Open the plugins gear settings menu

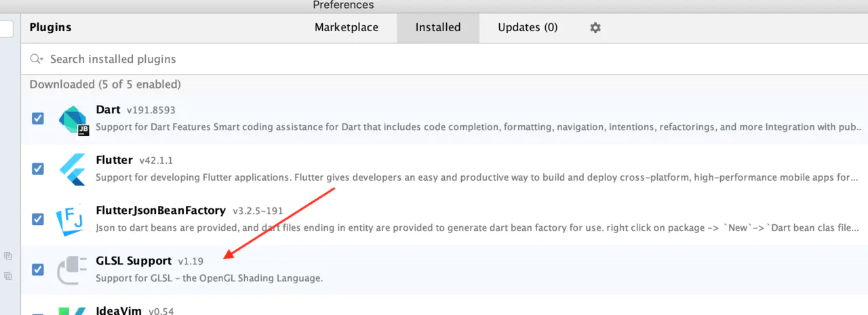pos(595,28)
